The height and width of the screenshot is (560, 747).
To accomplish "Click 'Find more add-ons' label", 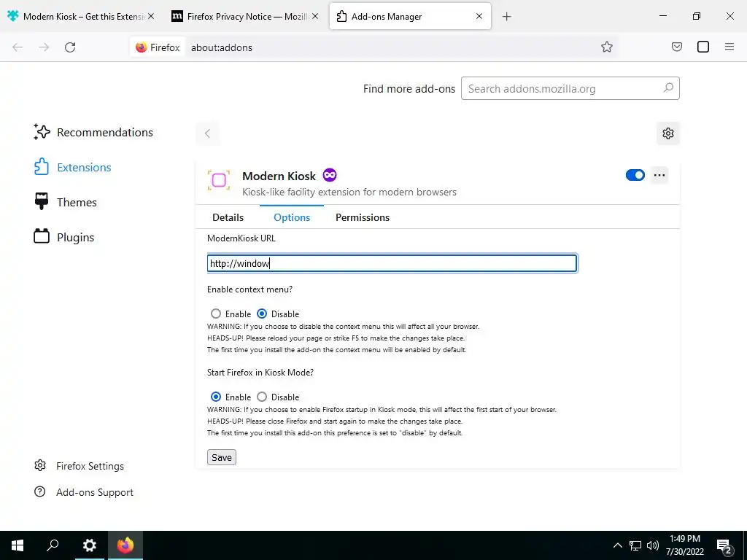I will click(x=409, y=88).
